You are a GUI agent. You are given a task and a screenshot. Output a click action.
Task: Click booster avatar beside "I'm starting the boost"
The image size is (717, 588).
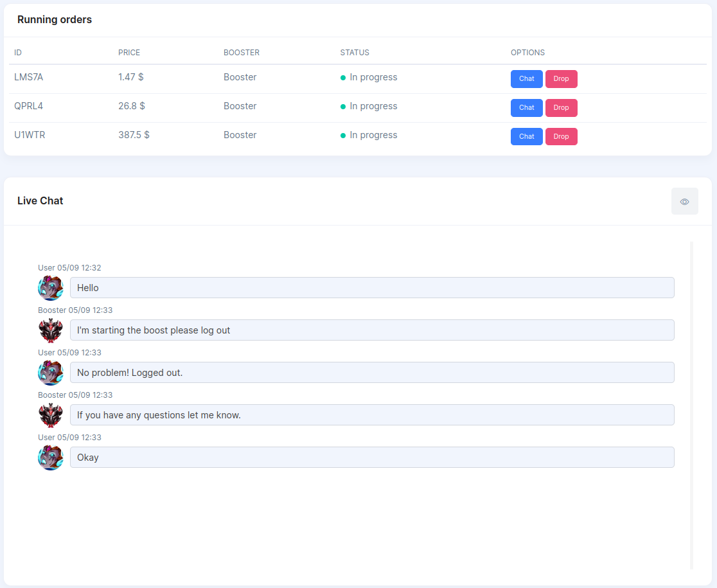(x=51, y=330)
